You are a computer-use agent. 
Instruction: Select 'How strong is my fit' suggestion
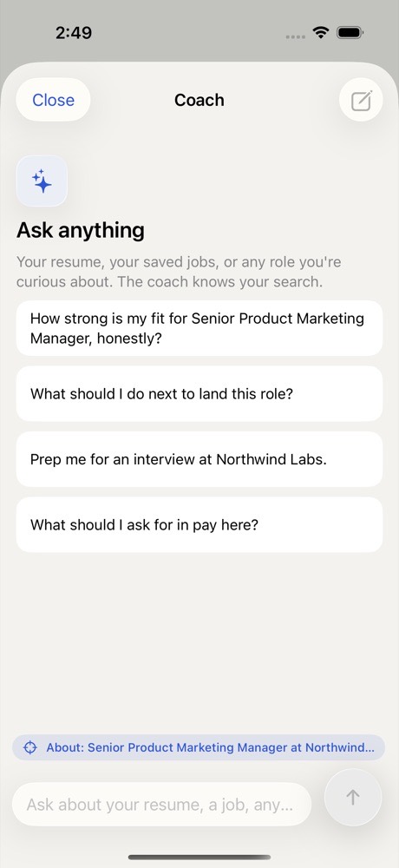199,328
